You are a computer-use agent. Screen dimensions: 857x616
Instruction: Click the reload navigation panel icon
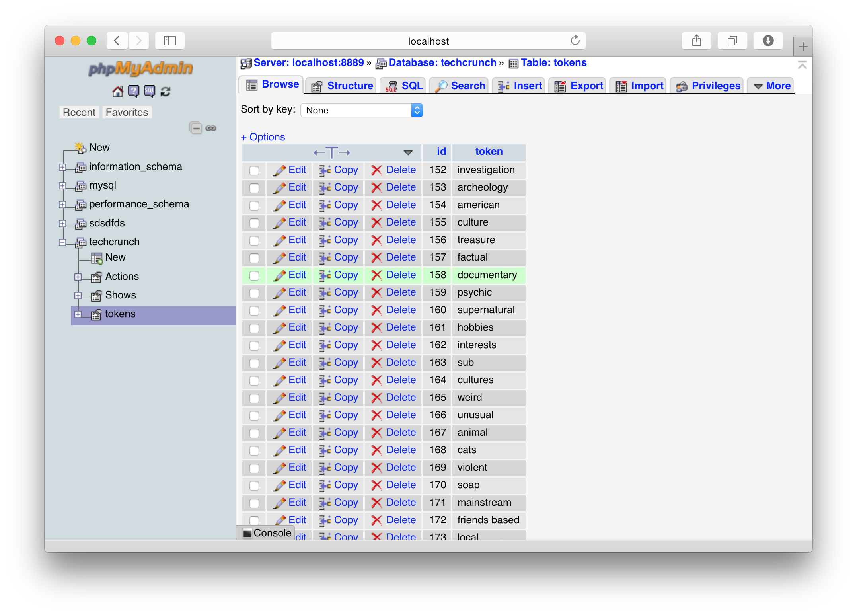coord(166,92)
